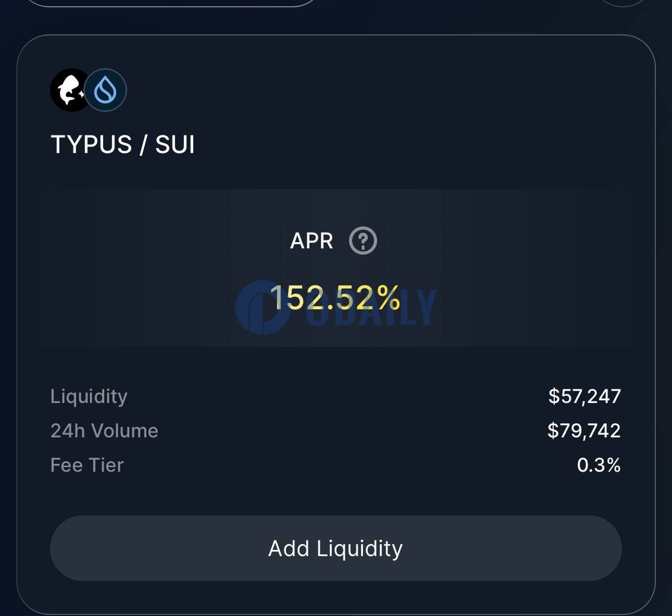Click the TYPUS part of the pair name
The height and width of the screenshot is (616, 672).
pyautogui.click(x=91, y=144)
